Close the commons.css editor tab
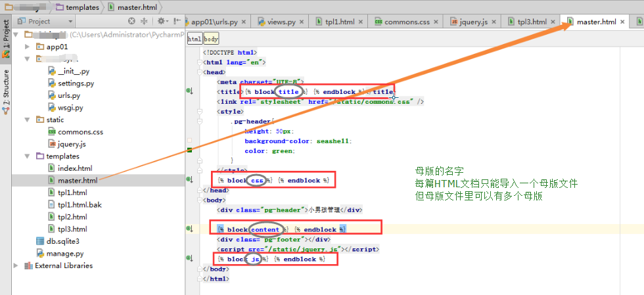Screen dimensions: 644x295 (435, 22)
